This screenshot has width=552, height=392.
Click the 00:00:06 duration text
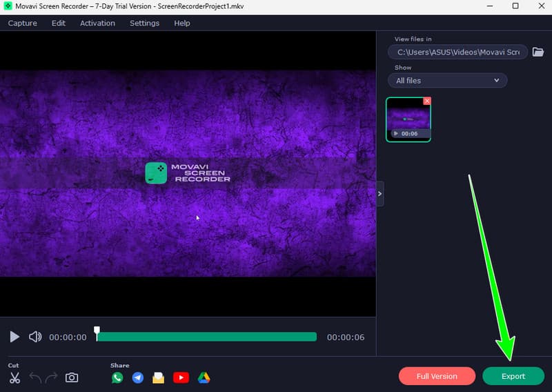pyautogui.click(x=346, y=337)
